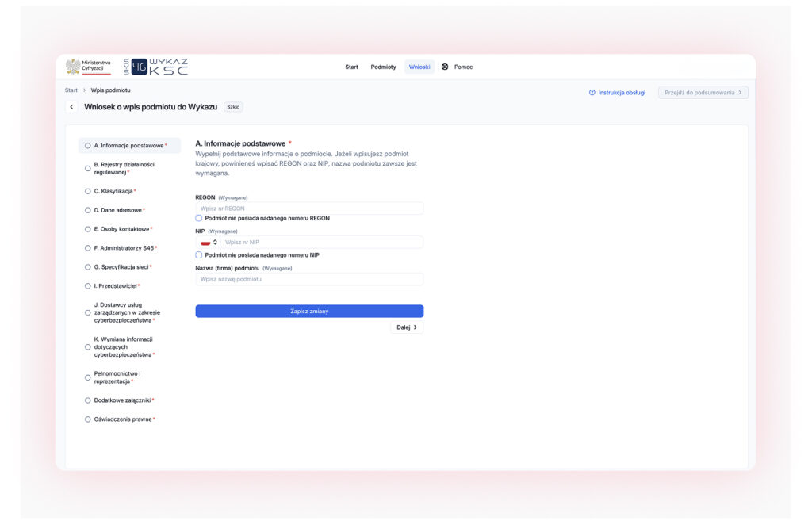Click the Szkic status badge

tap(234, 107)
